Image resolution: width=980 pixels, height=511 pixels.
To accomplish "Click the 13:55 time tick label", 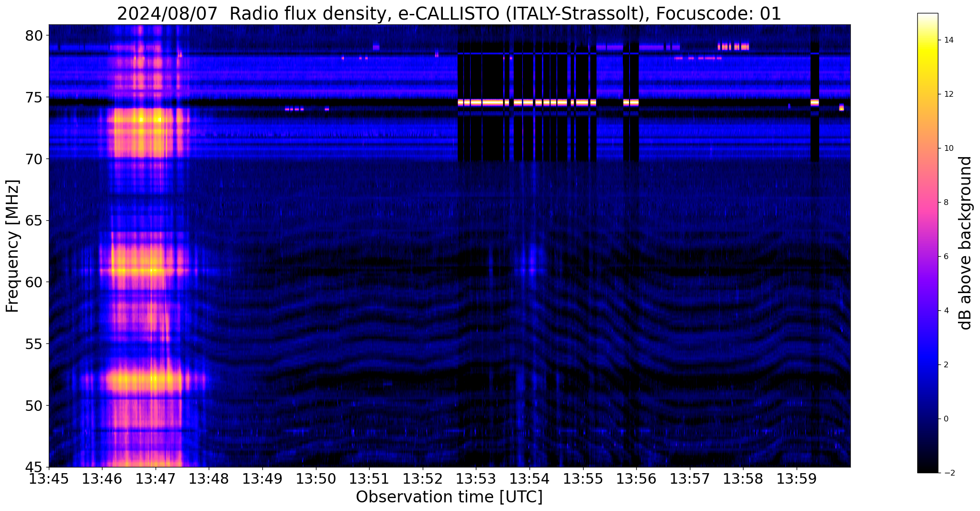I will (583, 478).
